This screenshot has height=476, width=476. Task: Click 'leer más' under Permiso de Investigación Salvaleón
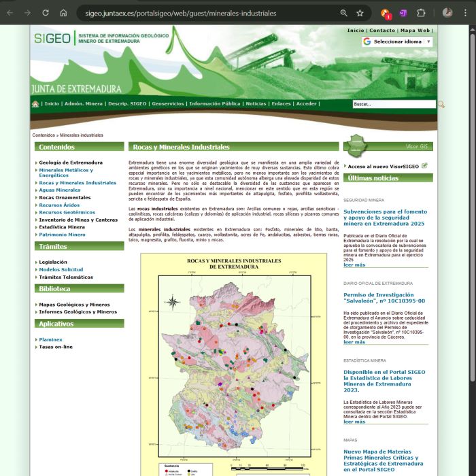click(354, 342)
